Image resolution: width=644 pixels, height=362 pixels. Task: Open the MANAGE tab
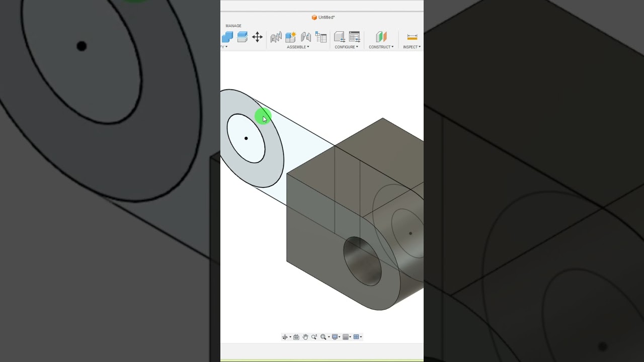click(233, 26)
